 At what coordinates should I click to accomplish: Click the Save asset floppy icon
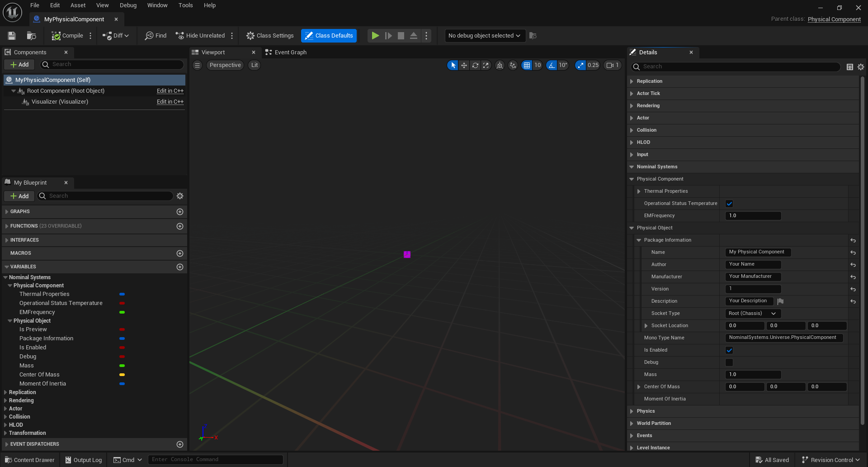(12, 36)
